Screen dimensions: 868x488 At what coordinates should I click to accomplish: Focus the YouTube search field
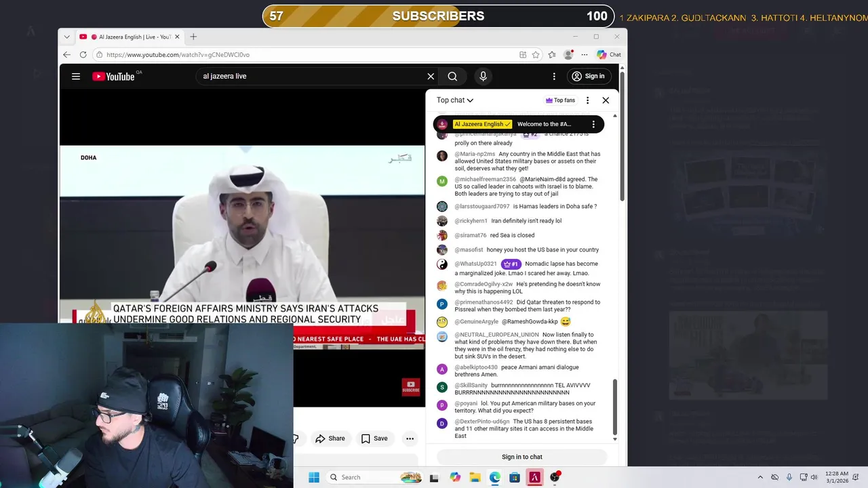311,77
